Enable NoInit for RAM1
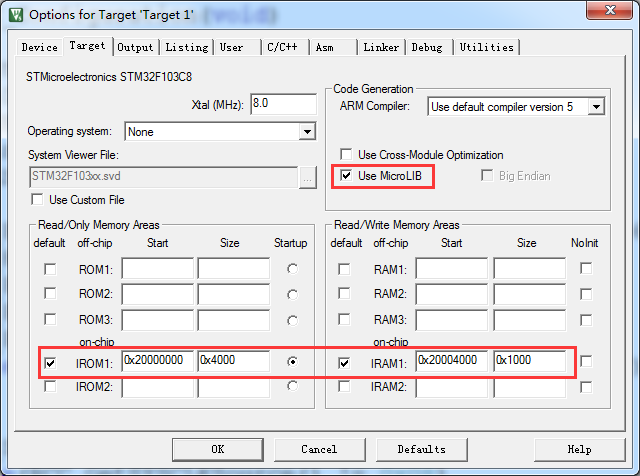 586,268
